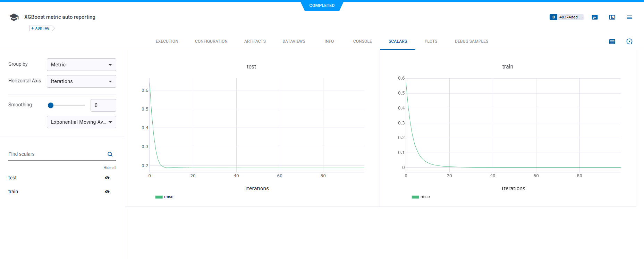Switch to the CONSOLE tab
Viewport: 644px width, 259px height.
(362, 41)
